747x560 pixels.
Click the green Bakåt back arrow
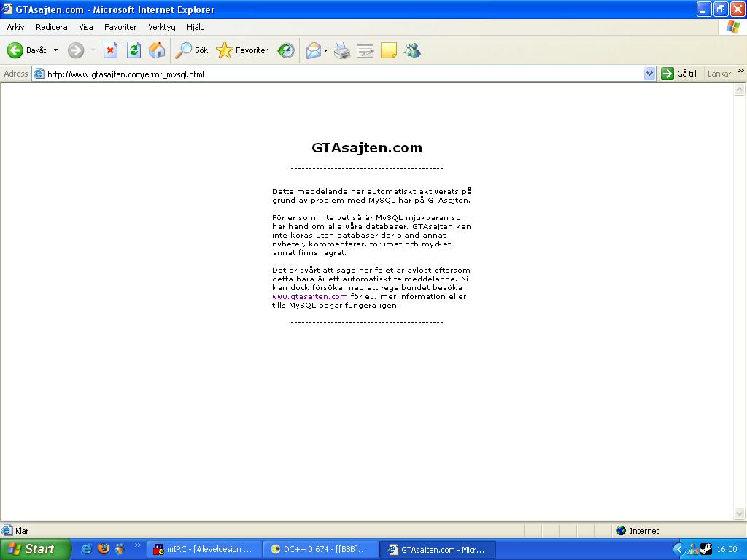click(15, 50)
